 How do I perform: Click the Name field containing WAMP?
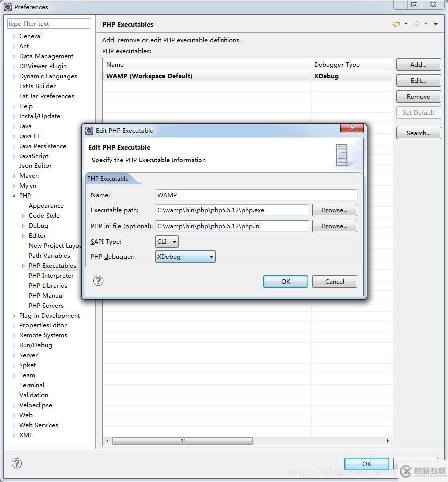pyautogui.click(x=256, y=195)
